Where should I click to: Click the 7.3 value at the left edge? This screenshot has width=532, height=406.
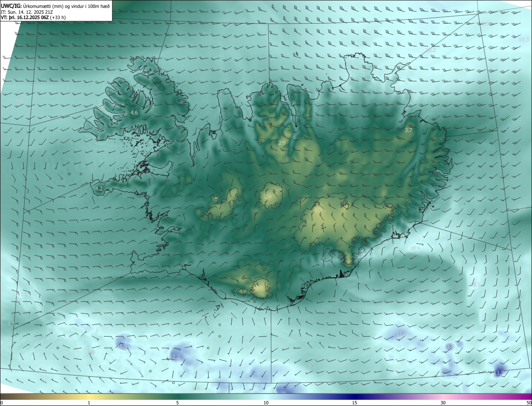click(11, 323)
